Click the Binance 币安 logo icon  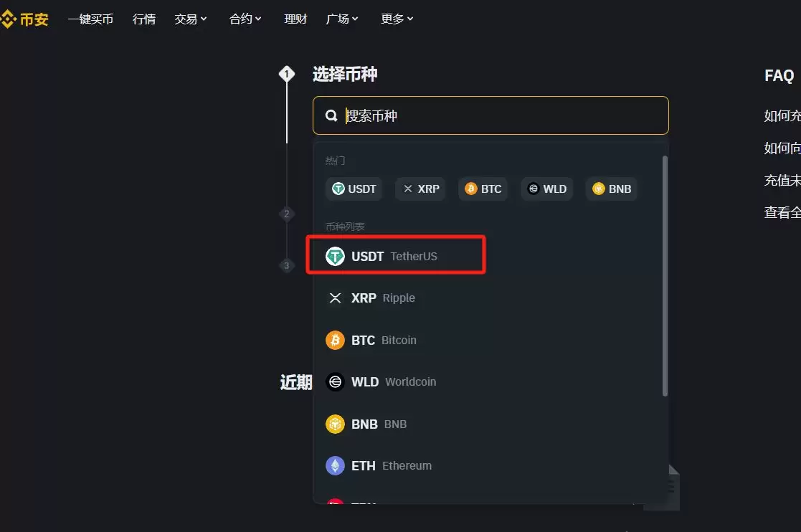11,19
